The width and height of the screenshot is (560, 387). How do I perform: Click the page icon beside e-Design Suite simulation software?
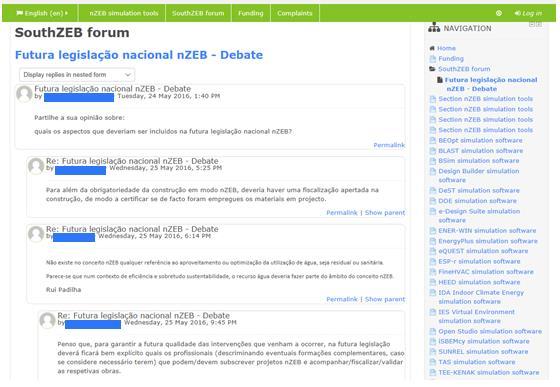[x=433, y=212]
